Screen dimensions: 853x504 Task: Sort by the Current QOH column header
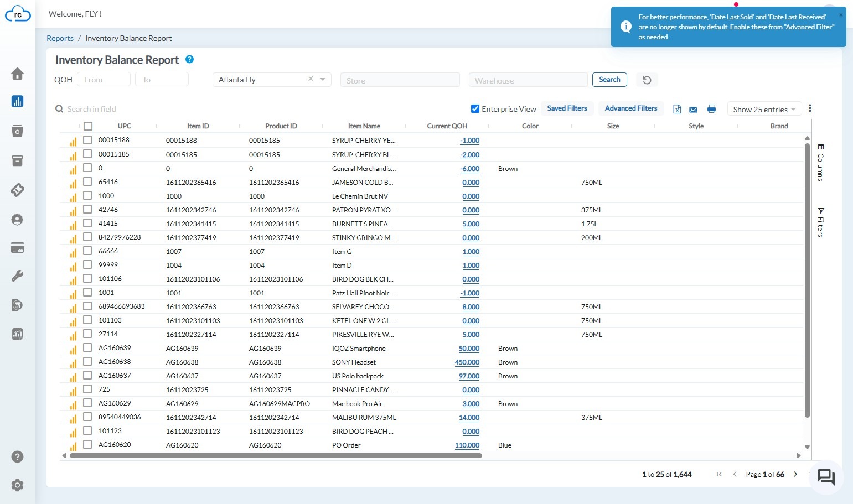[447, 126]
